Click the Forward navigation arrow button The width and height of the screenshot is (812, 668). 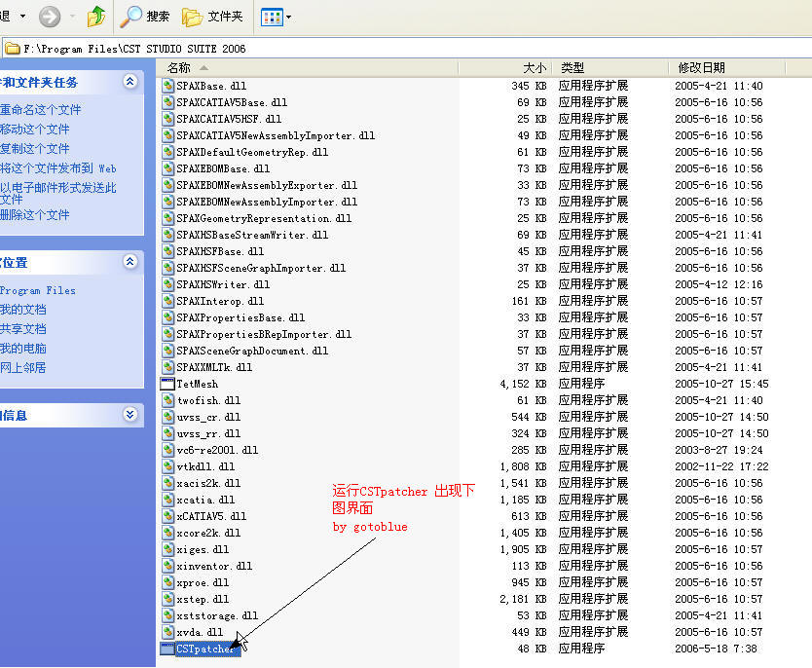[50, 17]
